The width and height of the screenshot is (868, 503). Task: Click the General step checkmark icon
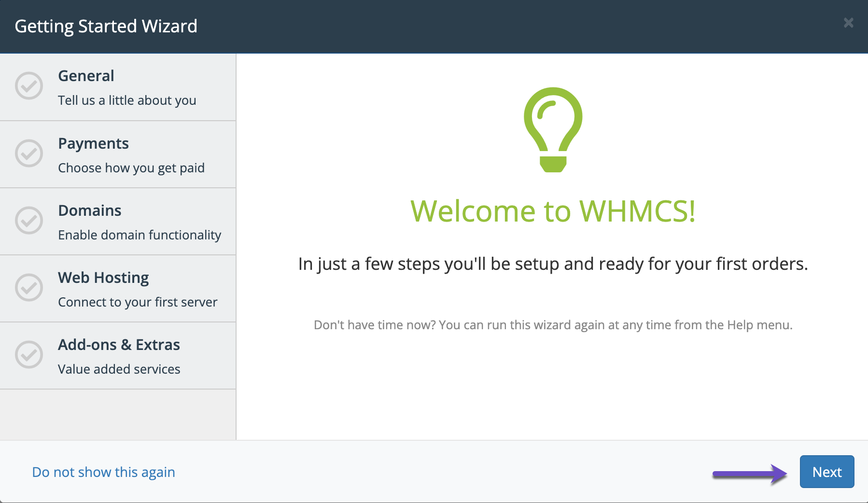[29, 86]
